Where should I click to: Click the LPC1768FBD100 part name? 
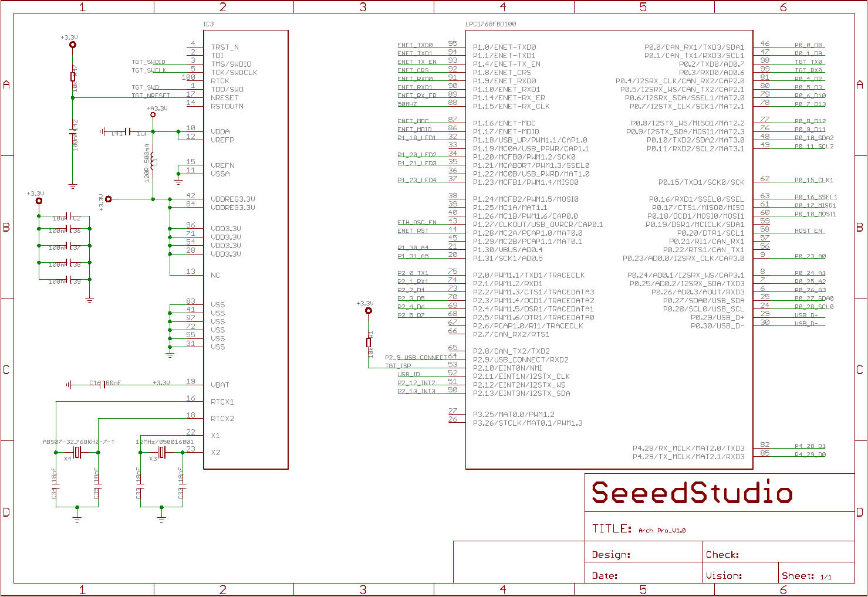[x=491, y=24]
